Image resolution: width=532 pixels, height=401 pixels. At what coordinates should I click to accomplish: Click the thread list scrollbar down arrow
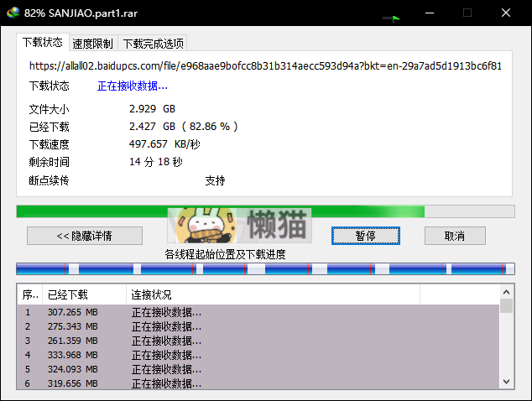tap(506, 383)
